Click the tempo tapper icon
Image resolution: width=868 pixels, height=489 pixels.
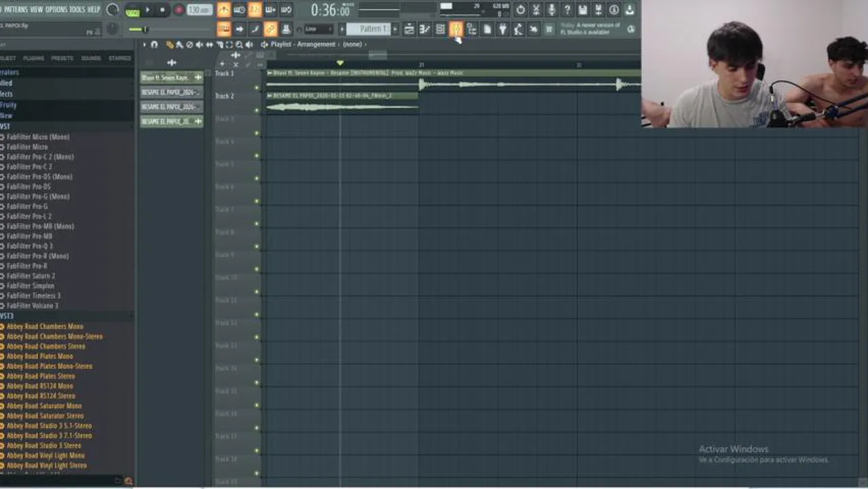pos(518,29)
